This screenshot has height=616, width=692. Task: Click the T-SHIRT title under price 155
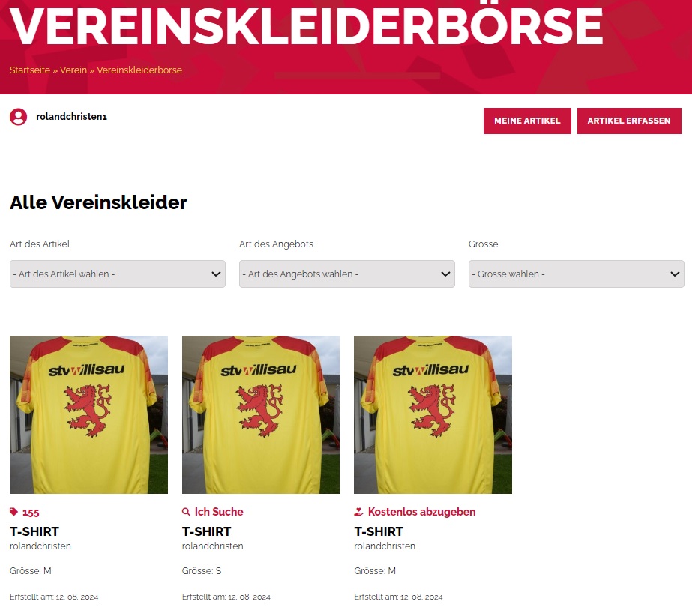click(34, 532)
